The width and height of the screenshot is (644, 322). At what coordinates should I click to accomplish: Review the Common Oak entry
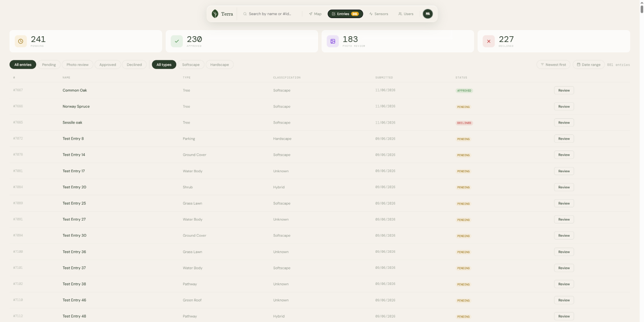point(564,90)
